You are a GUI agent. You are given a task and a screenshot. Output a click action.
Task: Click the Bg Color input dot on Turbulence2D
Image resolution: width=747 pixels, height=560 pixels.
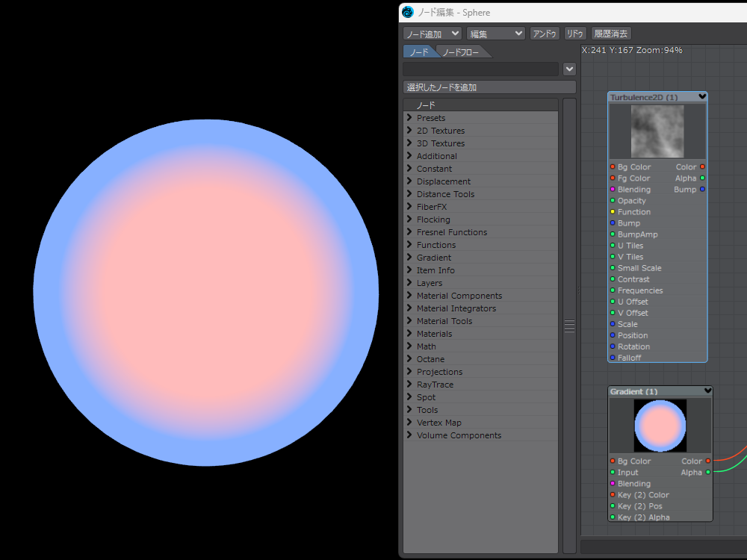[613, 167]
